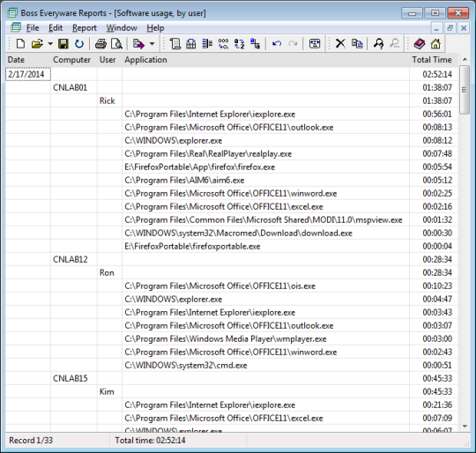Delete selected record with the X icon
This screenshot has height=453, width=476.
coord(340,44)
